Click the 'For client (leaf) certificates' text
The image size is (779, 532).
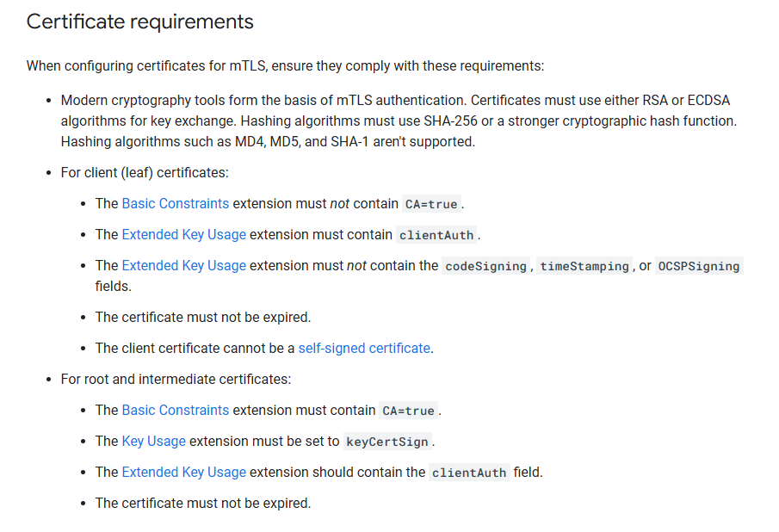point(145,173)
